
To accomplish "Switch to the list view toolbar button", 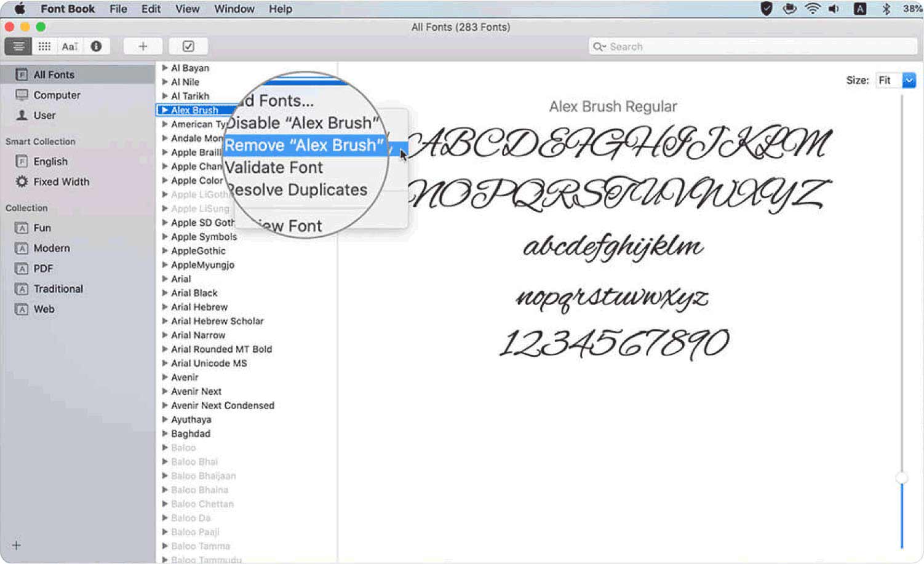I will point(18,46).
